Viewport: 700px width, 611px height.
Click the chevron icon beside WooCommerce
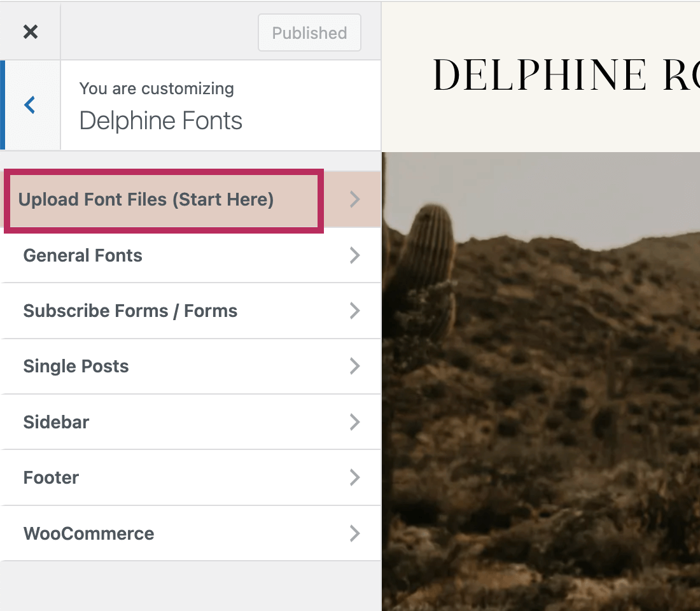(355, 533)
